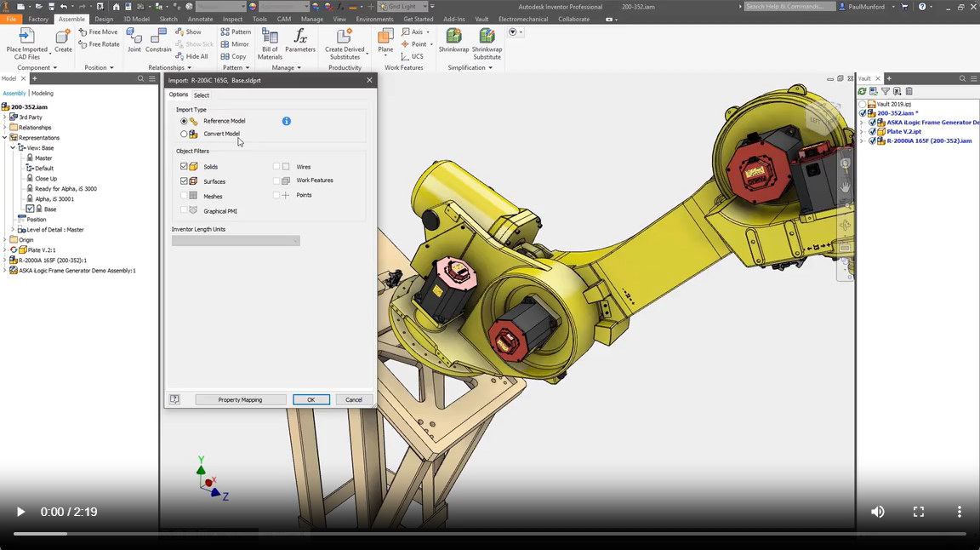Enable the Wires object filter checkbox

pos(276,167)
